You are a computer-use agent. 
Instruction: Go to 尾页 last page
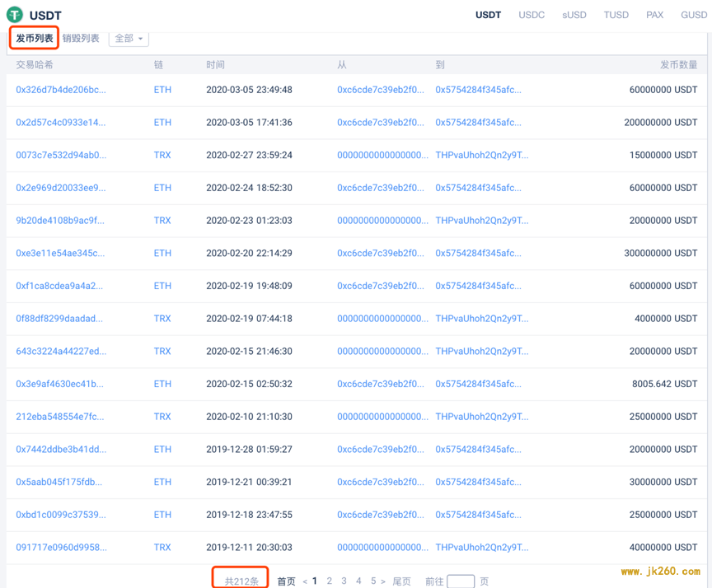click(x=401, y=581)
